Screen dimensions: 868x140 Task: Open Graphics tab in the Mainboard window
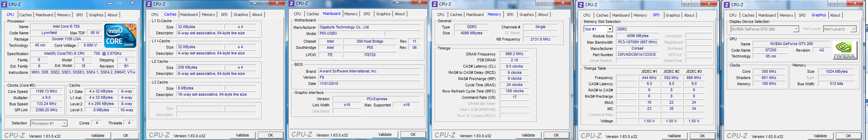click(383, 14)
